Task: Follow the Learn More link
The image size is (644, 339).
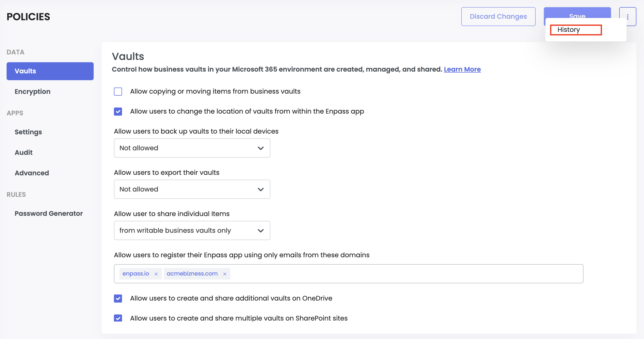Action: (x=462, y=69)
